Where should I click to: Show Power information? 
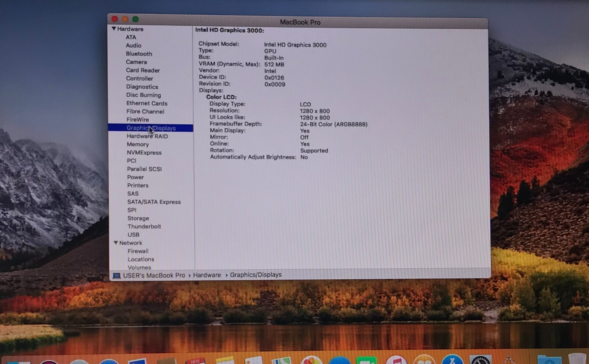click(x=135, y=177)
